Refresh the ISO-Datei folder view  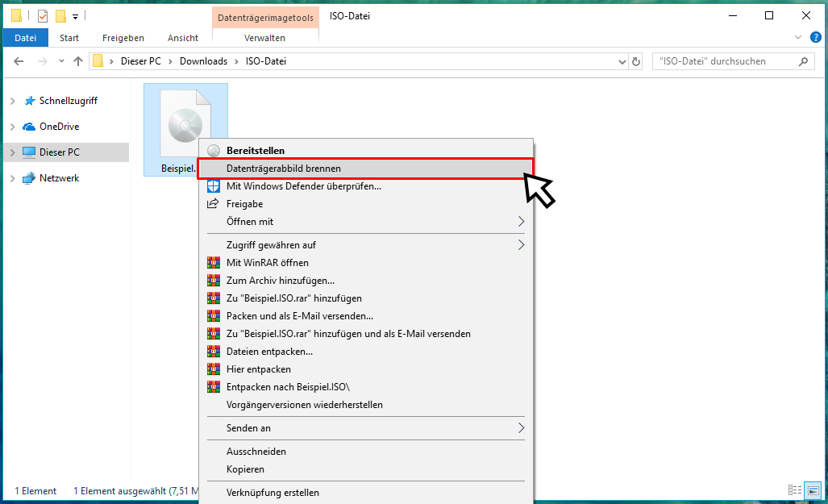pyautogui.click(x=636, y=62)
